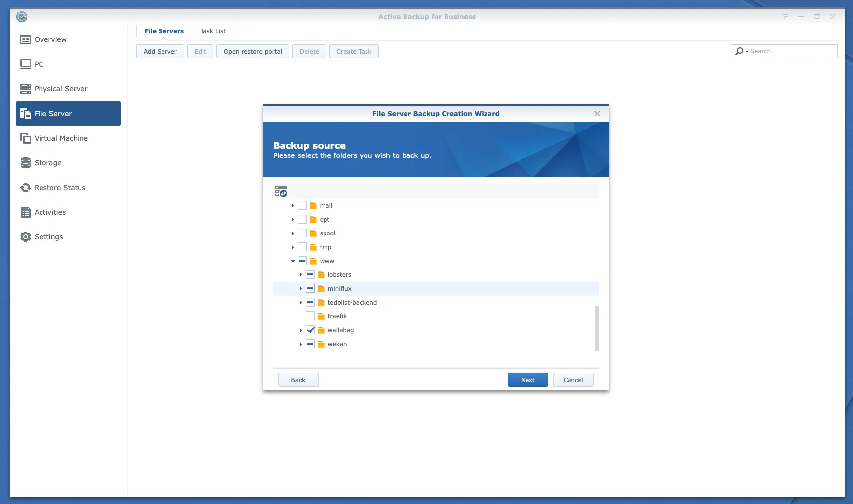
Task: Check the tmp folder checkbox
Action: coord(302,247)
